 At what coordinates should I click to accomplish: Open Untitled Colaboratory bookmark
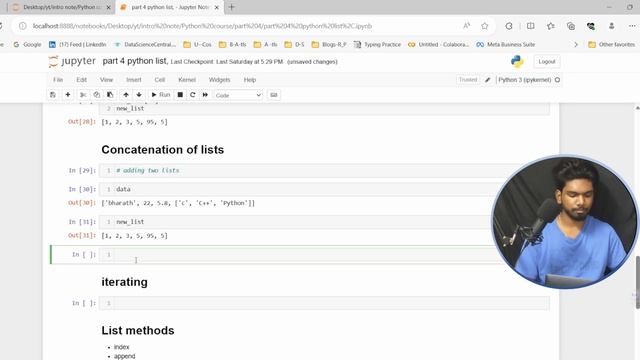point(439,44)
